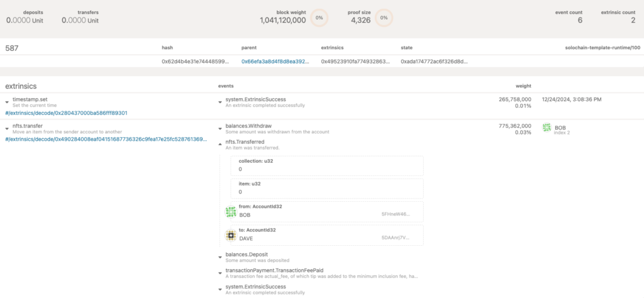
Task: Expand the last system.ExtrinsicSuccess event under nfts.transfer
Action: tap(220, 289)
